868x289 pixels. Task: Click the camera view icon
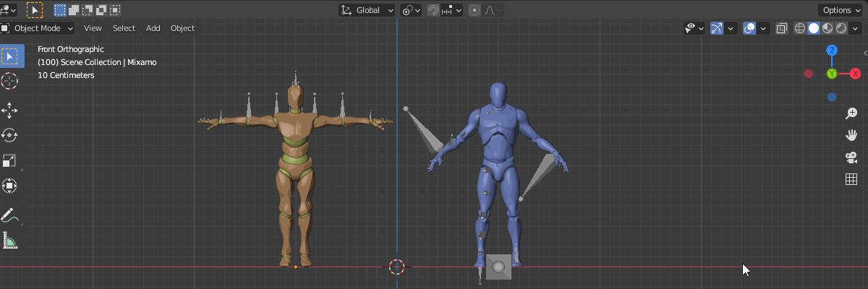851,158
